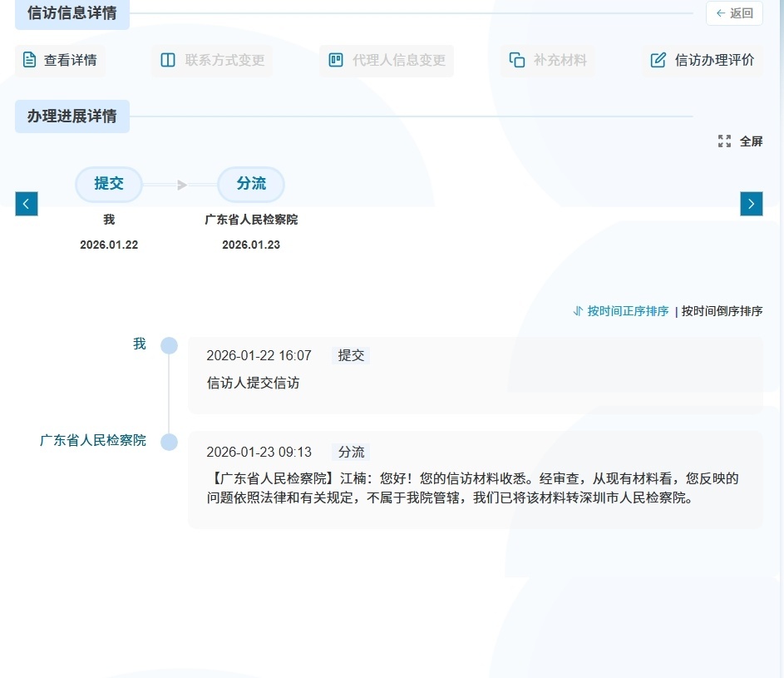
Task: Click date 2026.01.23 under 分流 step
Action: click(251, 245)
